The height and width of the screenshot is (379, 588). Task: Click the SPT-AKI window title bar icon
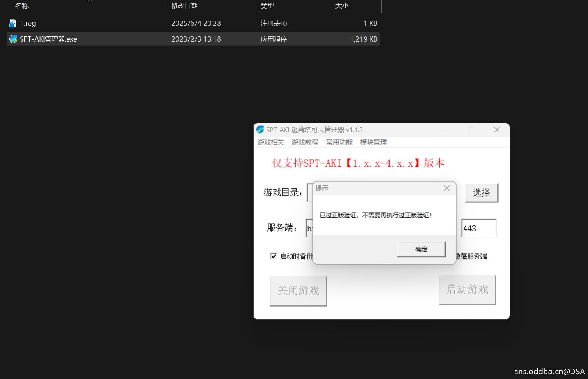click(260, 130)
